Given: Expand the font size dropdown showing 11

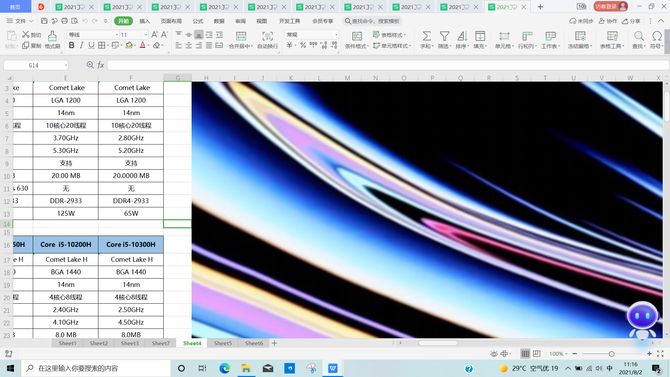Looking at the screenshot, I should [x=146, y=35].
